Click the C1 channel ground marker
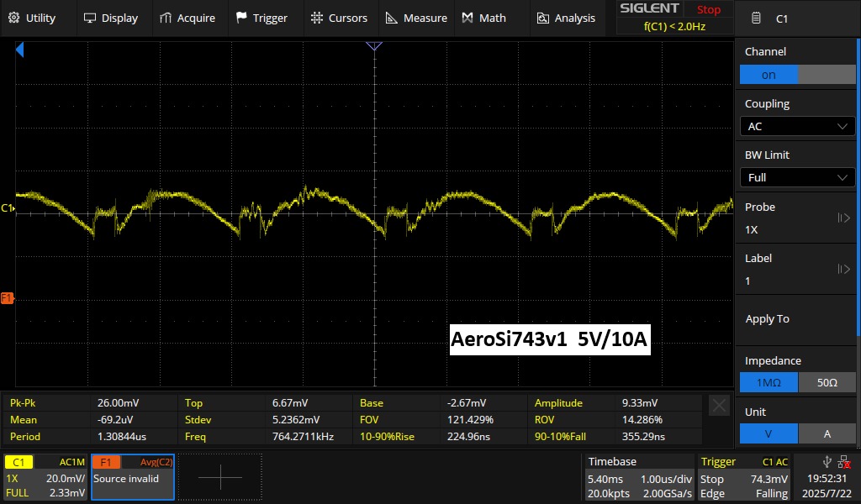The image size is (861, 504). coord(8,207)
